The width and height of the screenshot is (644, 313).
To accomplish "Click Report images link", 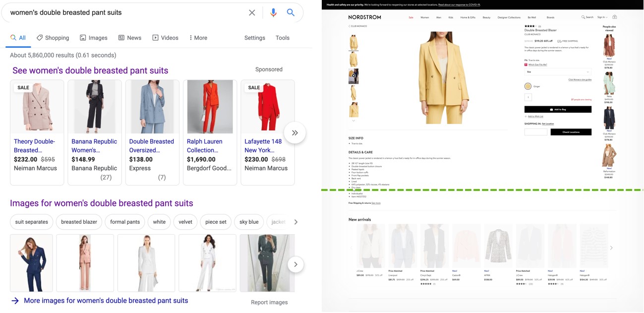I will pyautogui.click(x=269, y=302).
